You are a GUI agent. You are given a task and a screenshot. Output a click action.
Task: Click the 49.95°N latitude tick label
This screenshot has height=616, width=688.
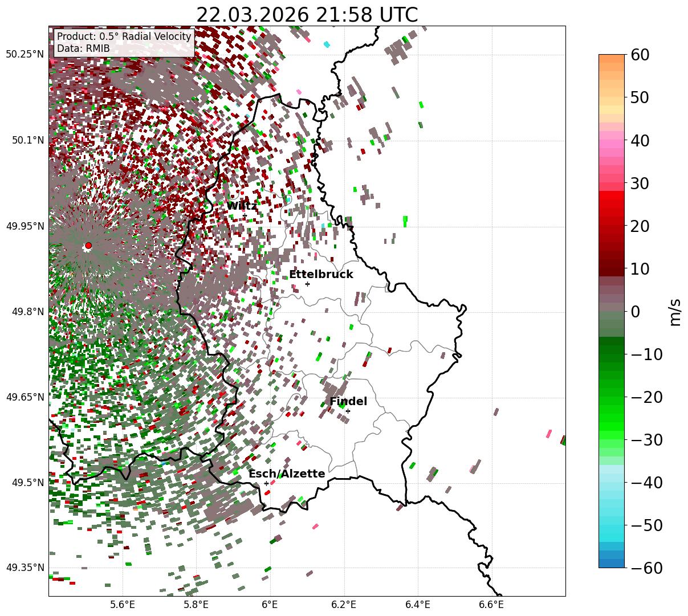[x=25, y=226]
